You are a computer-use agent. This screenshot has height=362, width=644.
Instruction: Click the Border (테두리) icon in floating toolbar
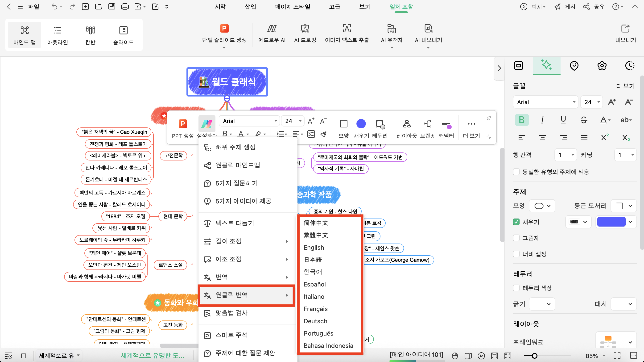pos(380,124)
